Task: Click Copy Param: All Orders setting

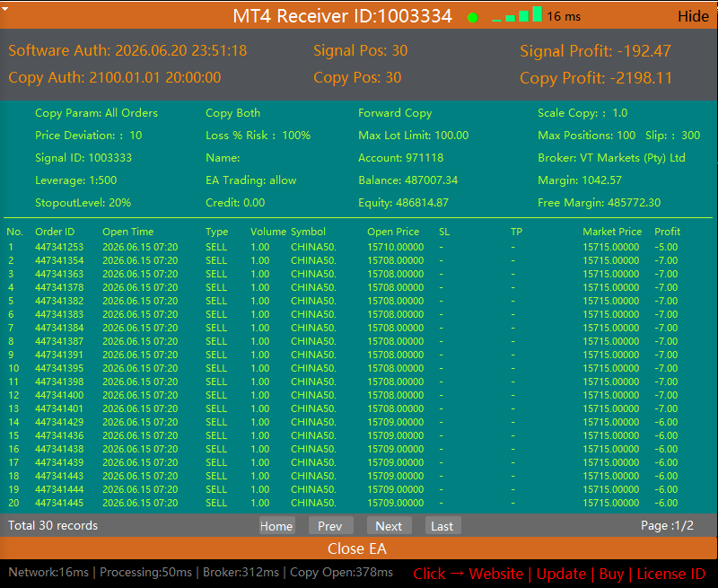Action: (96, 113)
